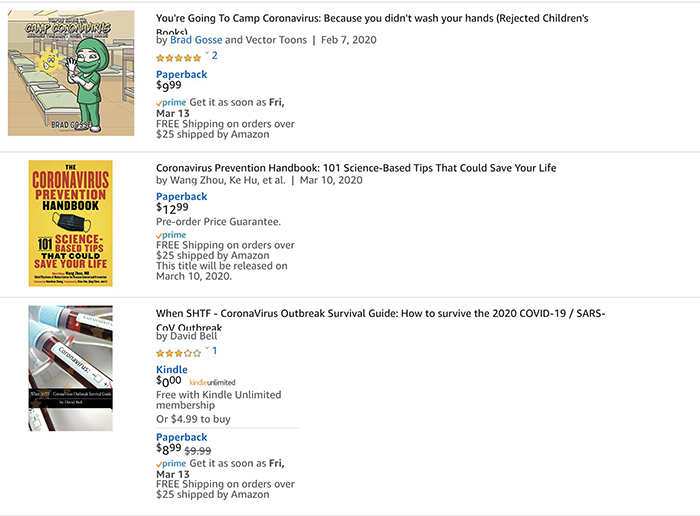The height and width of the screenshot is (516, 700).
Task: Expand rating dropdown arrow beside 2 reviews
Action: (x=207, y=54)
